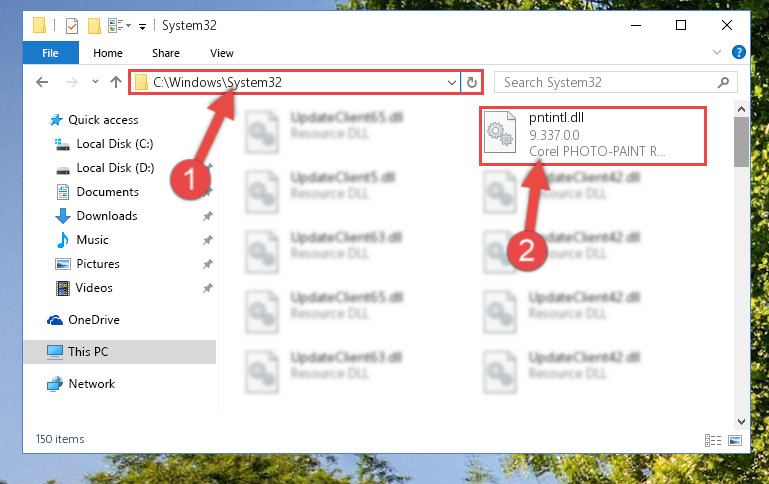Open the Share tab
The width and height of the screenshot is (769, 484).
pyautogui.click(x=166, y=53)
